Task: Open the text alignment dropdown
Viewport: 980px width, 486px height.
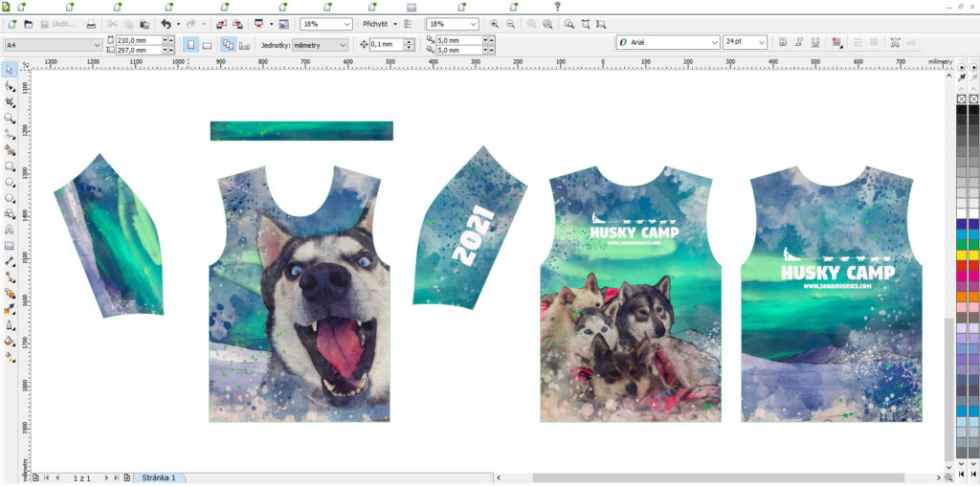Action: click(x=837, y=42)
